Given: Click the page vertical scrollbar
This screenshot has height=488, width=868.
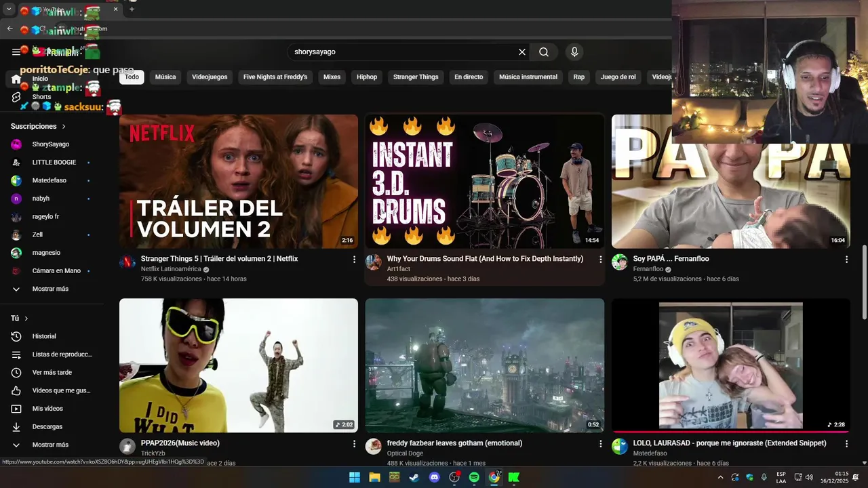Looking at the screenshot, I should pyautogui.click(x=864, y=282).
